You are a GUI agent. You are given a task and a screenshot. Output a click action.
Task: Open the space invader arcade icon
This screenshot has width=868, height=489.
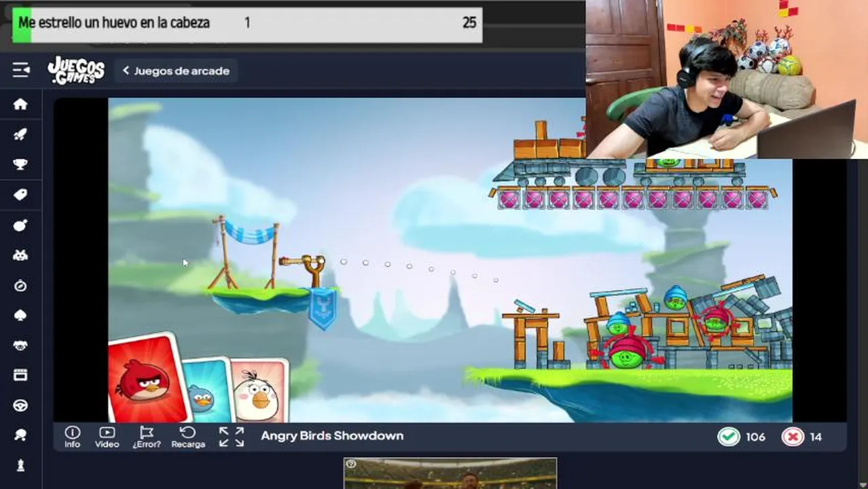coord(20,255)
